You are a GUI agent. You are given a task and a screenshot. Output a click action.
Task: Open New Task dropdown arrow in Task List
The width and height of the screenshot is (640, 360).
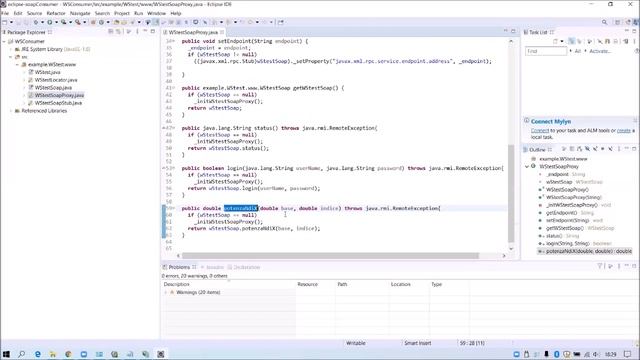tap(562, 41)
